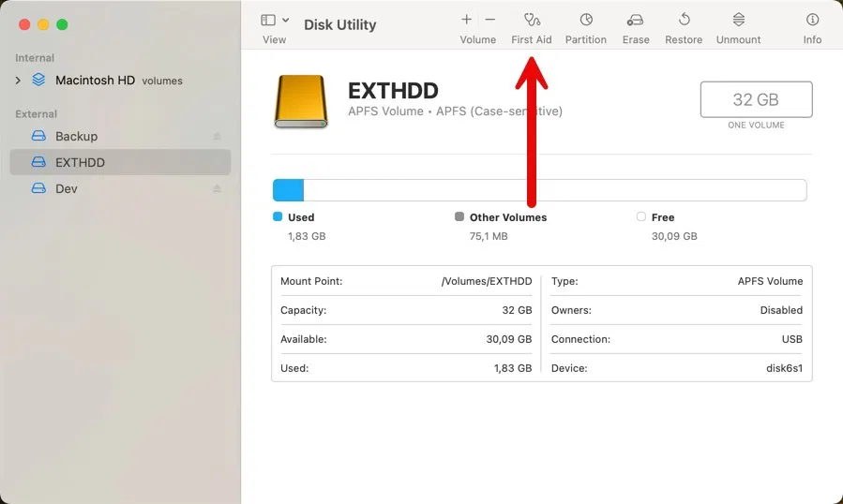Click the Mount Point /Volumes/EXTHDD value
Viewport: 843px width, 504px height.
point(487,281)
